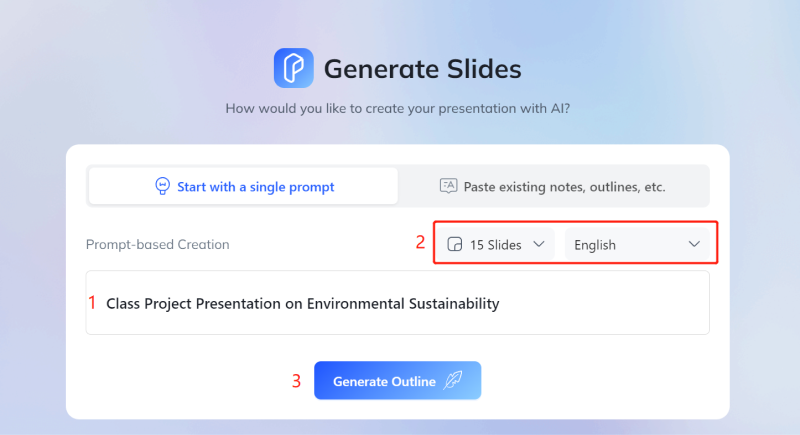The width and height of the screenshot is (800, 435).
Task: Click the red step number 3 marker
Action: coord(297,381)
